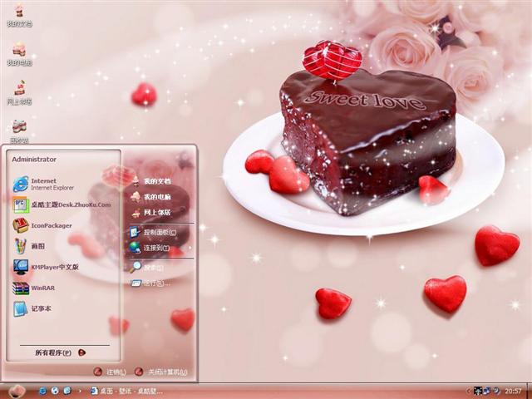
Task: Open WinRAR from the Start menu
Action: pos(33,288)
